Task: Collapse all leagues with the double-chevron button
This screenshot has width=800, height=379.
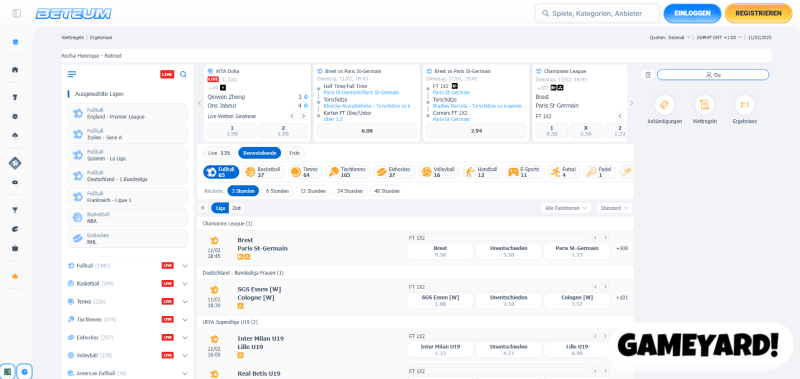Action: (x=203, y=208)
